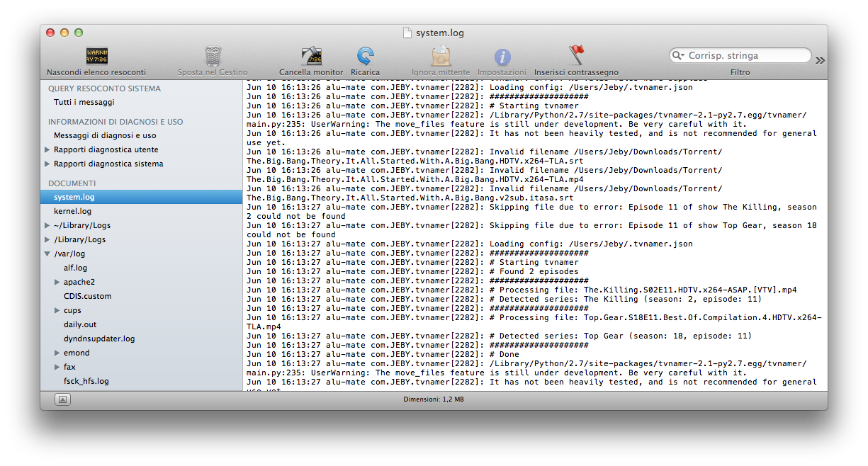Click the Nascondi elenco resoconti toolbar icon
The height and width of the screenshot is (466, 868).
pos(96,56)
